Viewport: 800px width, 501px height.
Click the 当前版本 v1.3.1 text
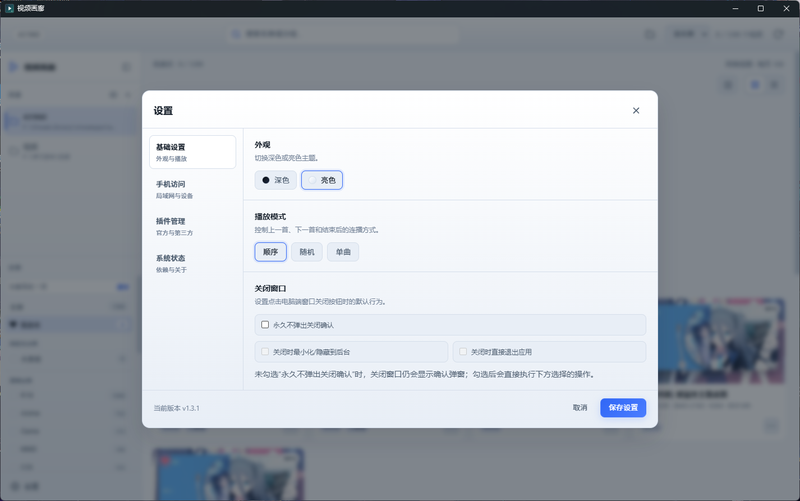(x=177, y=408)
